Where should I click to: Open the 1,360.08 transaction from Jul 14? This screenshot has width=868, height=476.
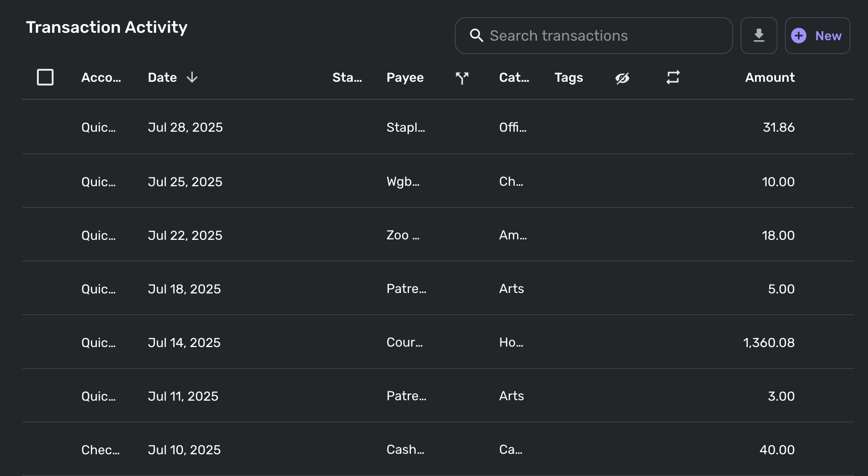769,342
